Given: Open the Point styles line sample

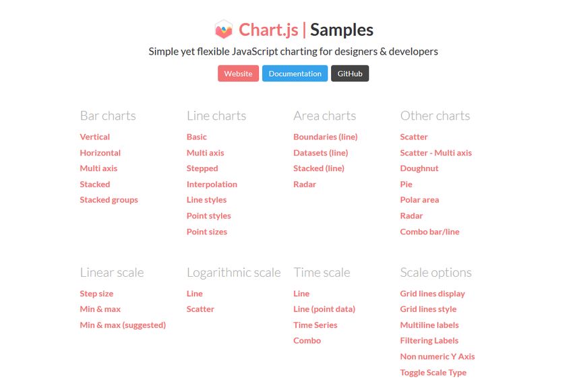Looking at the screenshot, I should [x=208, y=216].
